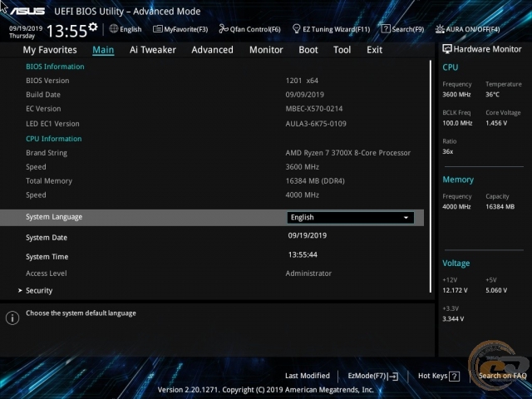Click +3.3V voltage reading 3.344 V
532x399 pixels.
tap(453, 319)
